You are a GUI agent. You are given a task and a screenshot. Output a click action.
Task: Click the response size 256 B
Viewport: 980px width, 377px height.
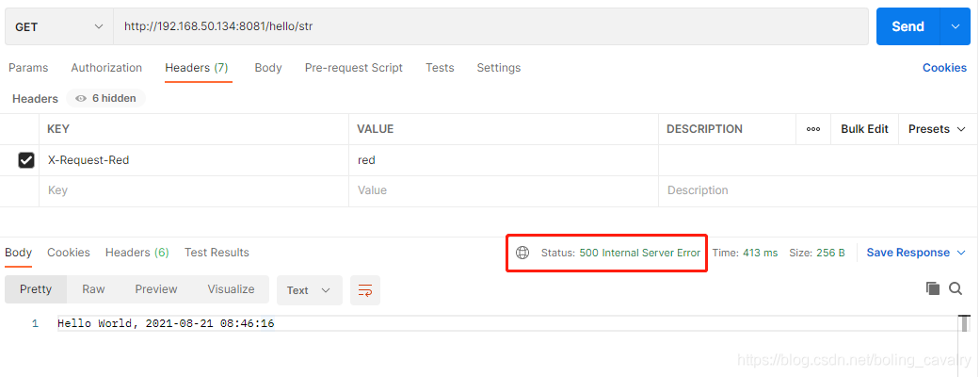tap(830, 253)
